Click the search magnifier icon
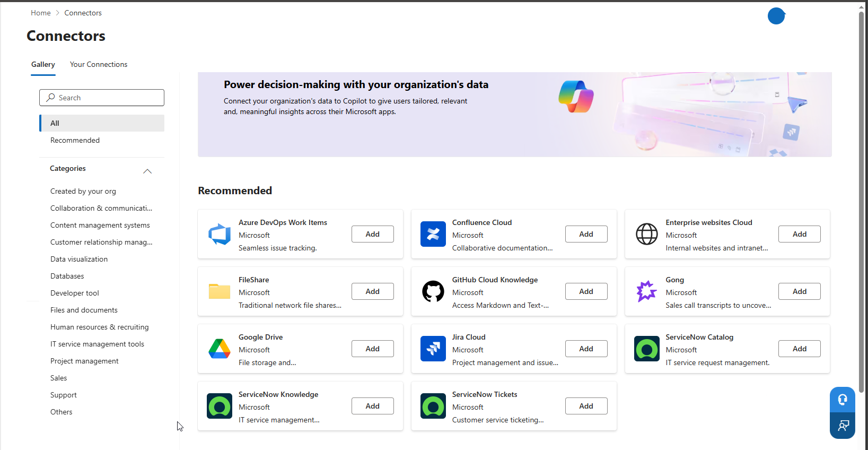Viewport: 868px width, 450px height. tap(51, 98)
